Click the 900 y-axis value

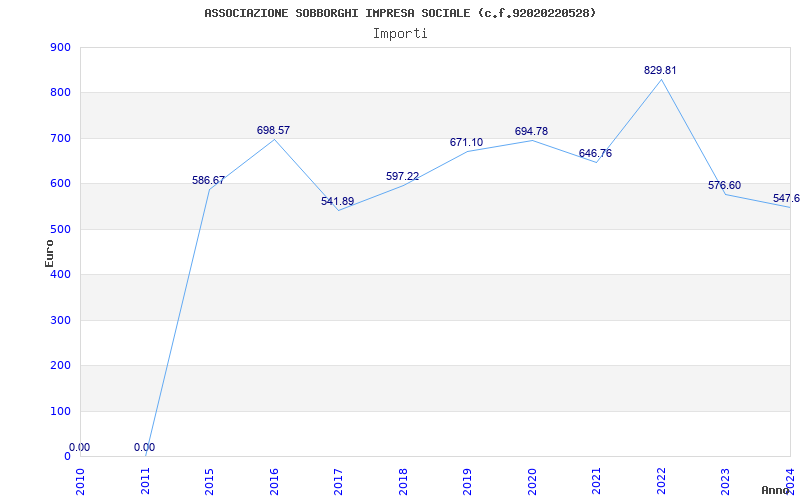click(x=60, y=47)
